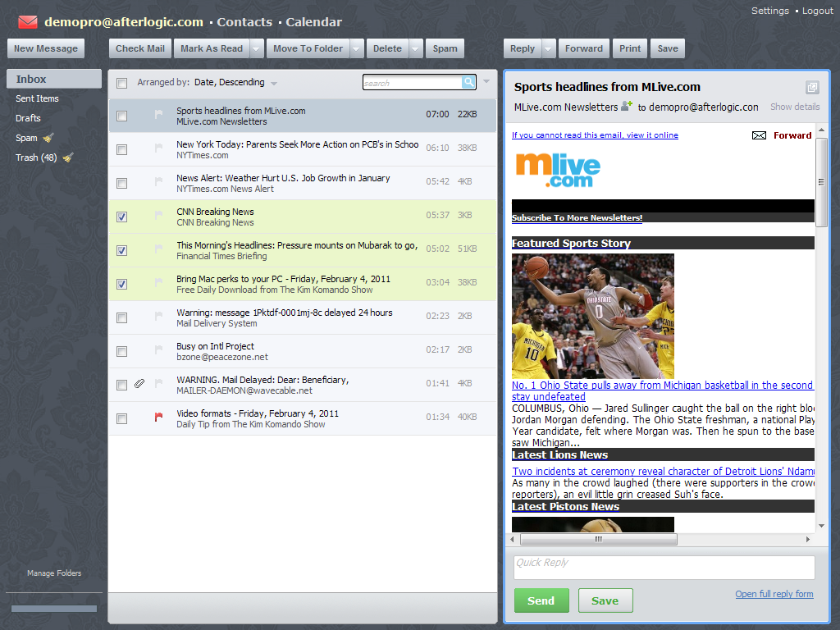Check the Busy on Intl Project checkbox
840x630 pixels.
pos(122,351)
